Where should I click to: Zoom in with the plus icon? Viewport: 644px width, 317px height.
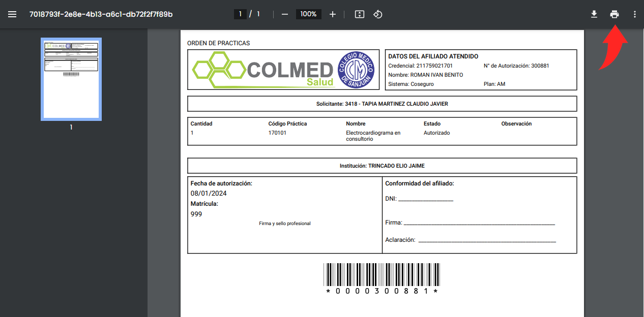coord(333,14)
